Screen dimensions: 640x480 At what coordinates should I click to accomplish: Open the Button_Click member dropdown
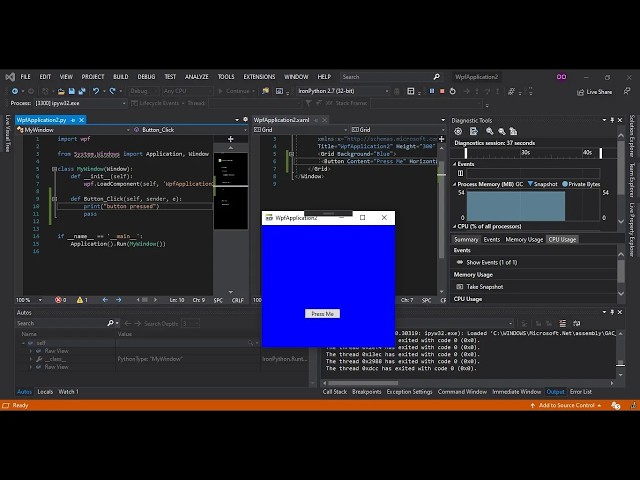(x=245, y=130)
